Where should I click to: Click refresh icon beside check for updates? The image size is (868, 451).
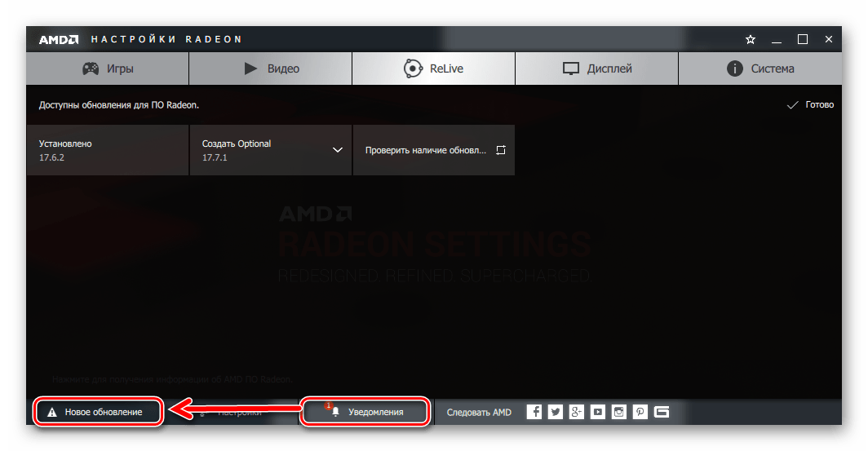click(500, 150)
